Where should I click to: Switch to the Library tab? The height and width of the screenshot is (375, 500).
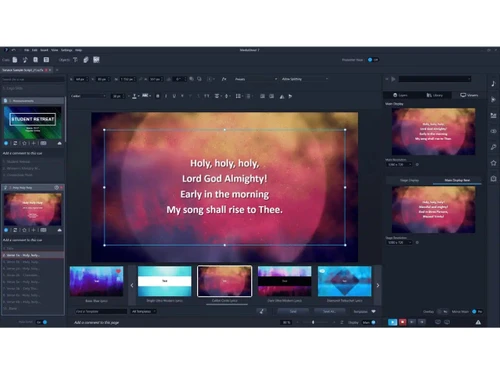(434, 95)
